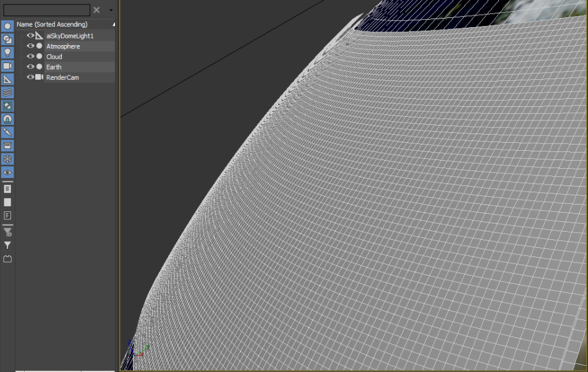
Task: Open the filter funnel icon near the bottom
Action: point(7,244)
